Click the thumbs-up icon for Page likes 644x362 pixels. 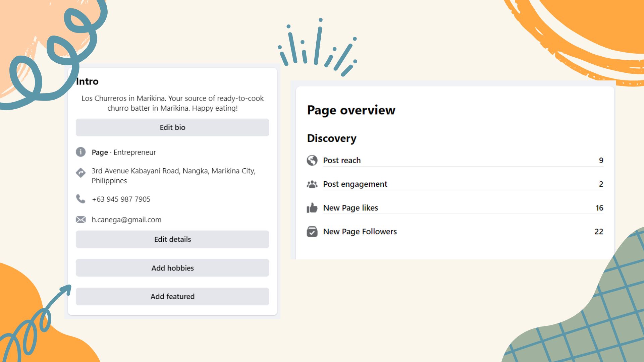click(312, 208)
